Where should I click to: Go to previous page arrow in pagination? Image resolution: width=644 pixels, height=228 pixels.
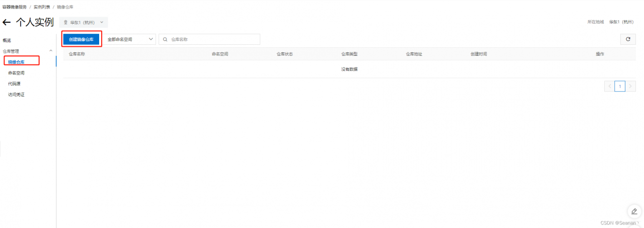[x=610, y=86]
